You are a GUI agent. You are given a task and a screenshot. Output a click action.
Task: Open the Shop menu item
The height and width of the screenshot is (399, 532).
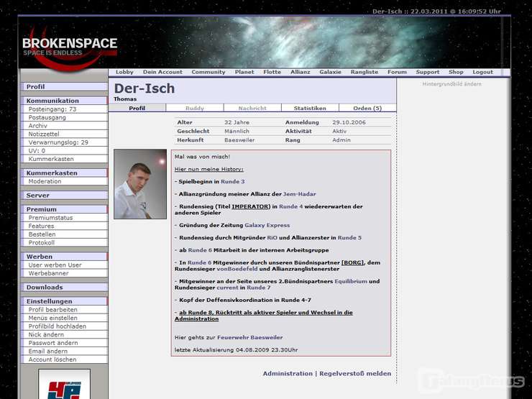pyautogui.click(x=456, y=72)
